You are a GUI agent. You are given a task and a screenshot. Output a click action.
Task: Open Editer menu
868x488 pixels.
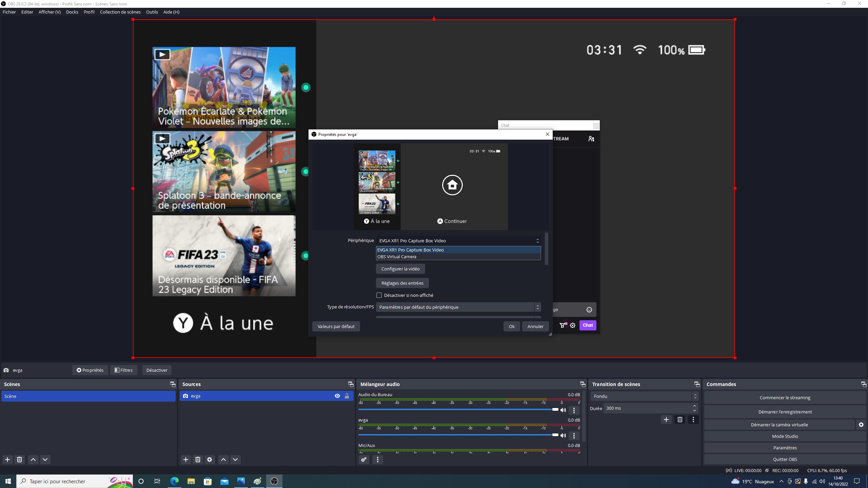[x=27, y=12]
